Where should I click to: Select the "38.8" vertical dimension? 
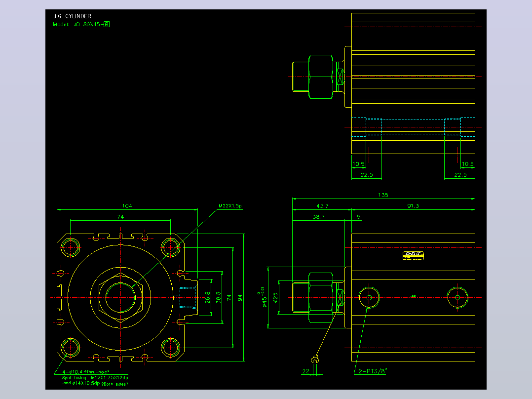(x=219, y=297)
